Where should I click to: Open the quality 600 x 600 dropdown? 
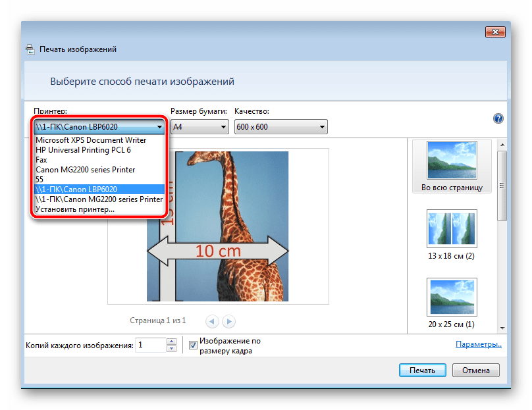pyautogui.click(x=280, y=126)
